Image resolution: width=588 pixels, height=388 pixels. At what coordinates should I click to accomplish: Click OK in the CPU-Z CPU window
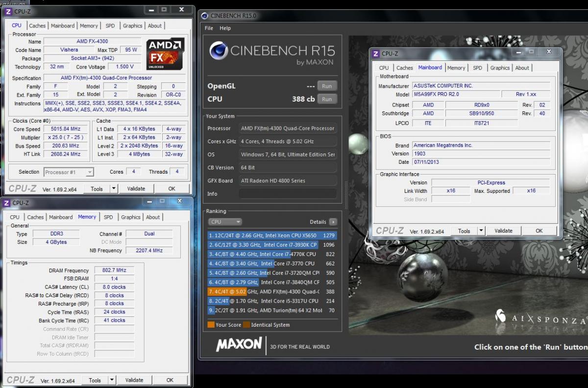[171, 188]
